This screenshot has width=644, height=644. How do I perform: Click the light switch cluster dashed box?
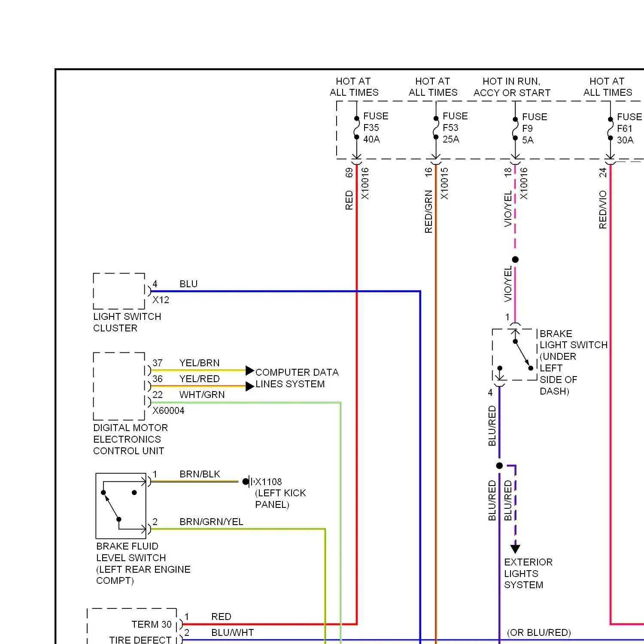click(119, 291)
